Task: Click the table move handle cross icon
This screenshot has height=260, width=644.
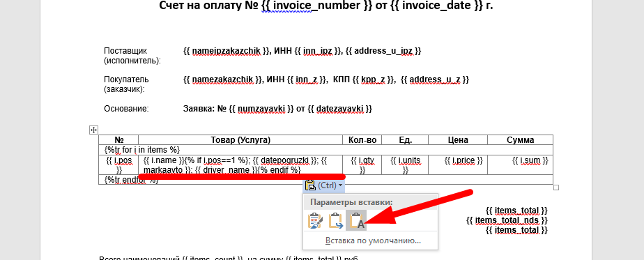Action: pos(93,130)
